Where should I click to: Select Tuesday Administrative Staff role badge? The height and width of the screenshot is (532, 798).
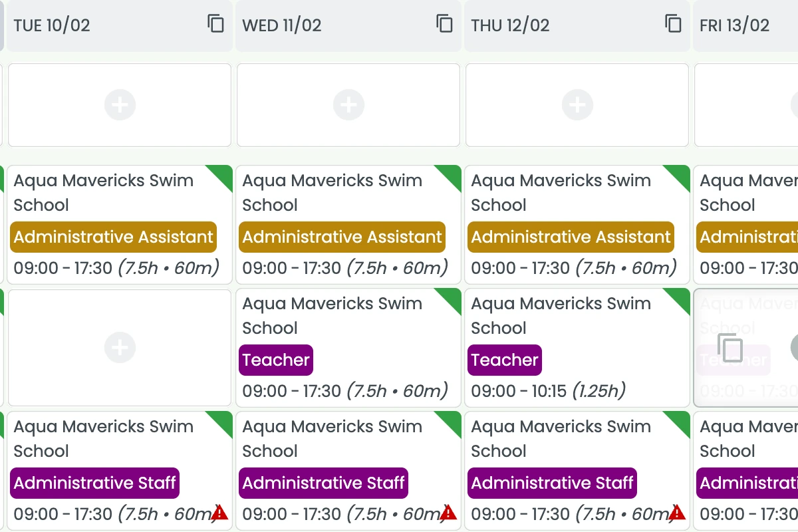[94, 483]
